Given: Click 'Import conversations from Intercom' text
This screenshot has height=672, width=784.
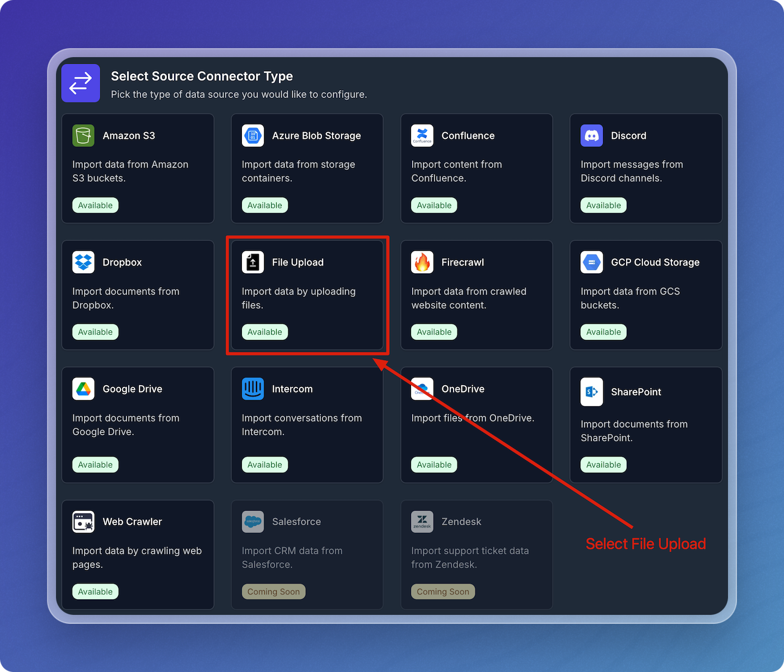Looking at the screenshot, I should [x=302, y=425].
